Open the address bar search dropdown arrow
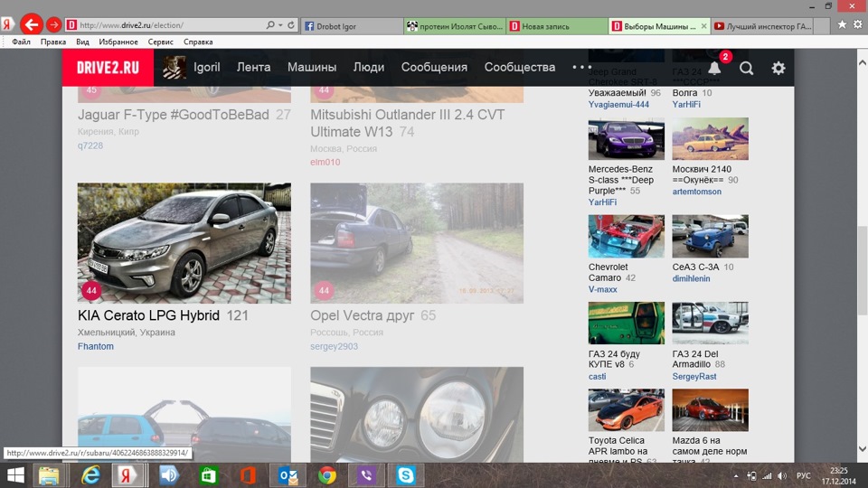 280,25
